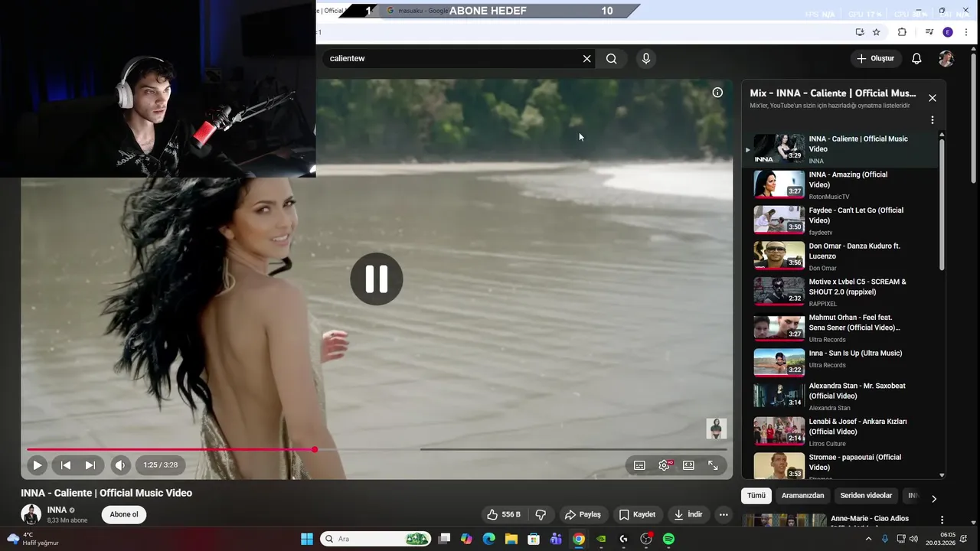Close the Mix playlist panel

click(933, 98)
